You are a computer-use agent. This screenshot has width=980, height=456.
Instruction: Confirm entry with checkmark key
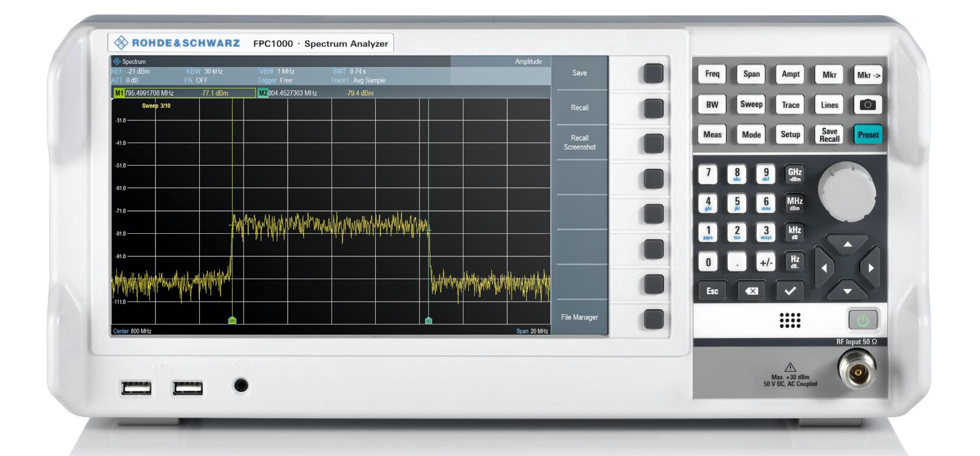[x=791, y=291]
